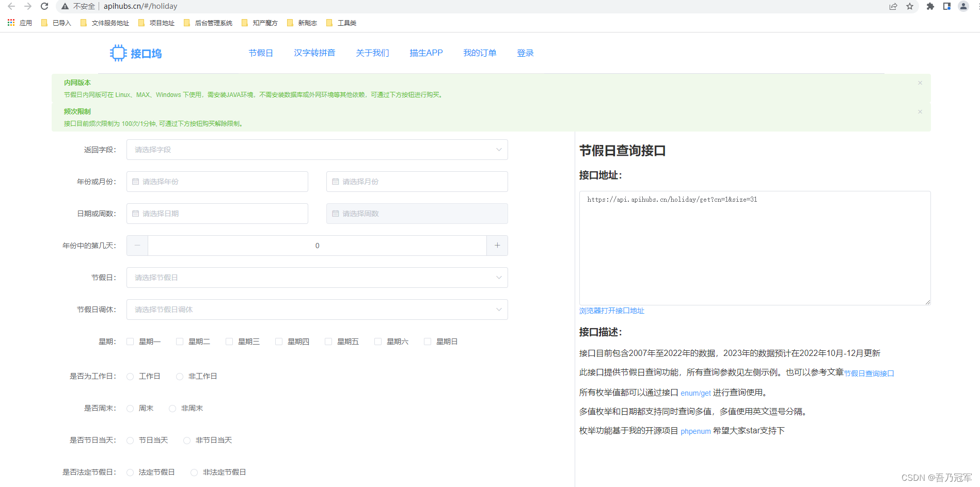This screenshot has height=487, width=980.
Task: Open the month picker 请选择月份
Action: pos(417,182)
